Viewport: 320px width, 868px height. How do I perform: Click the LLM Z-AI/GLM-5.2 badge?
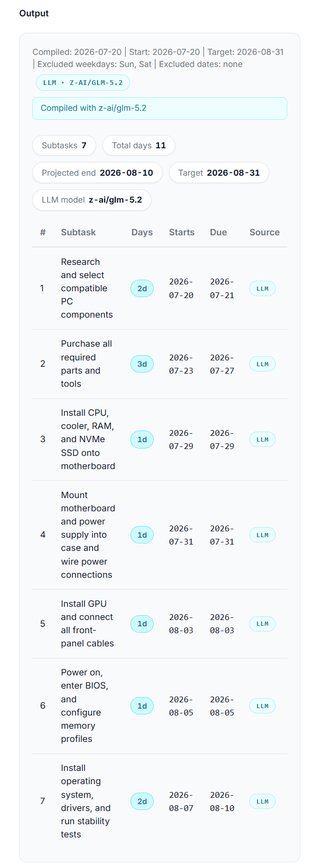point(83,83)
